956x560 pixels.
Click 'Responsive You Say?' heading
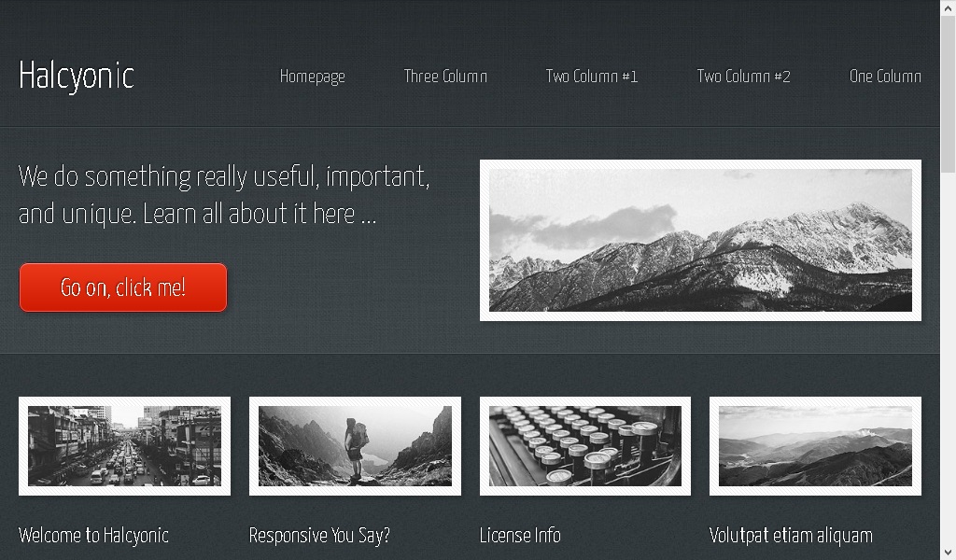pos(319,536)
